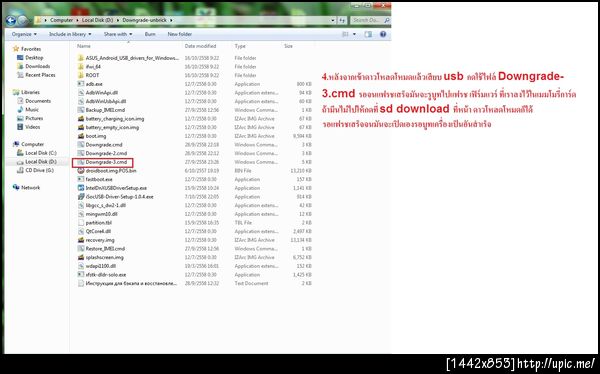Select the Restore_IMEI.cmd file name

point(105,249)
